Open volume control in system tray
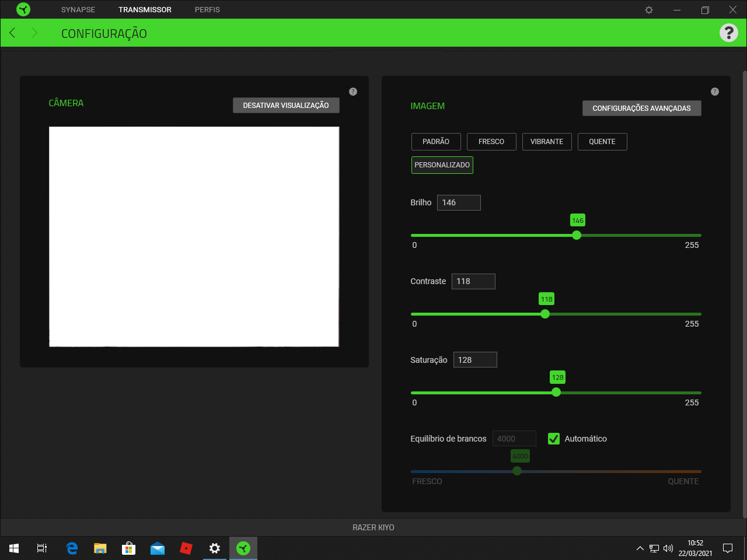747x560 pixels. (668, 548)
